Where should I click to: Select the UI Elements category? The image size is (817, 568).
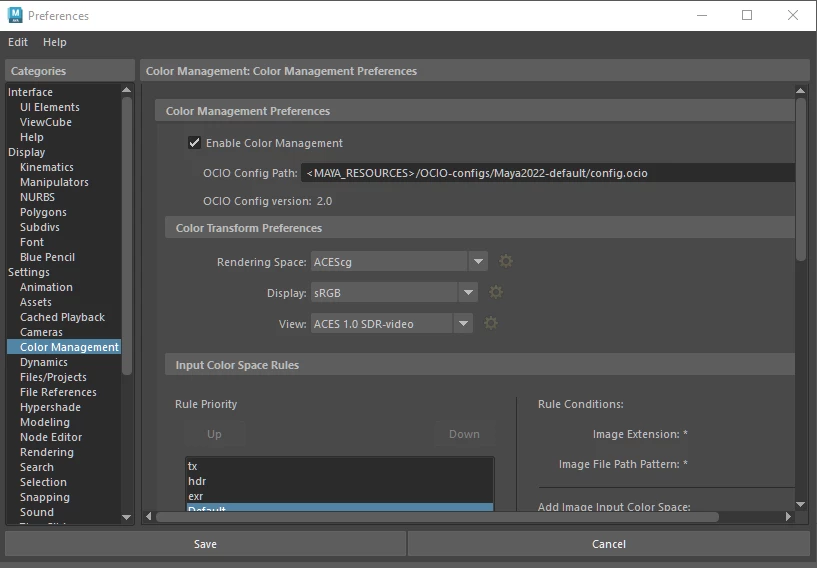[50, 107]
